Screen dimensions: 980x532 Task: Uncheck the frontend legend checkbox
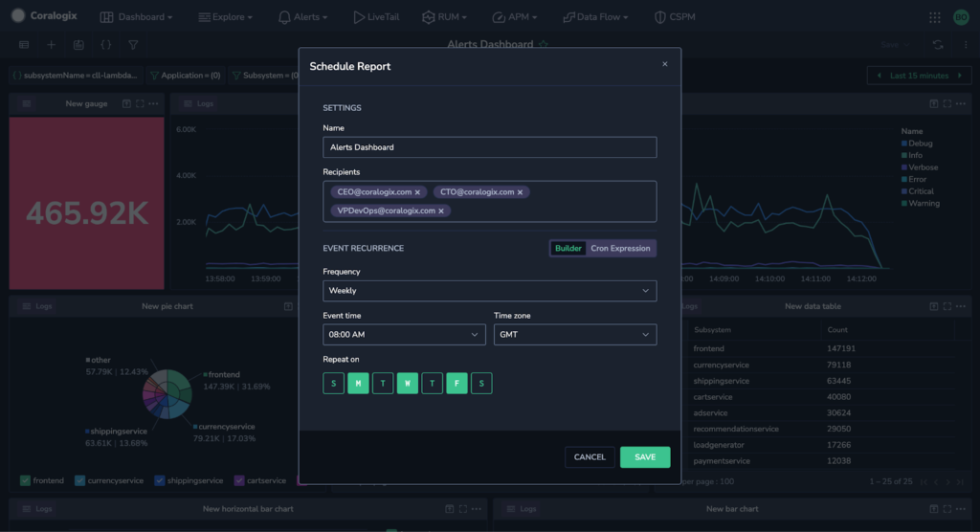coord(25,480)
